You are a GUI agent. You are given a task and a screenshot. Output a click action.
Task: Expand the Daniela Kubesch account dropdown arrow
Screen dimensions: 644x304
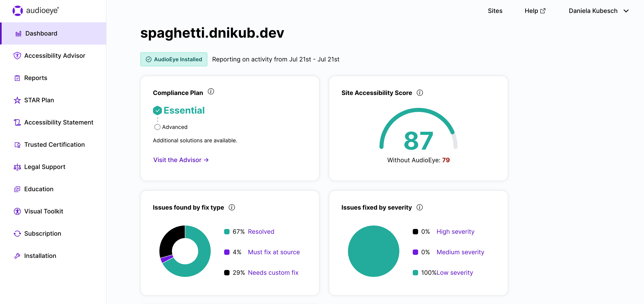point(626,11)
